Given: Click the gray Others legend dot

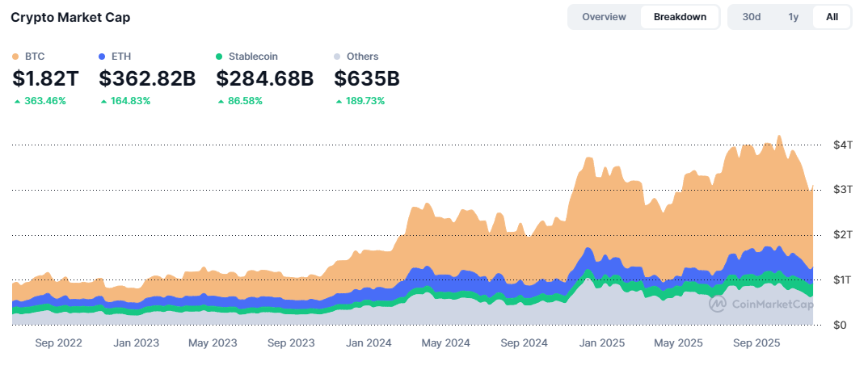Looking at the screenshot, I should [x=337, y=57].
